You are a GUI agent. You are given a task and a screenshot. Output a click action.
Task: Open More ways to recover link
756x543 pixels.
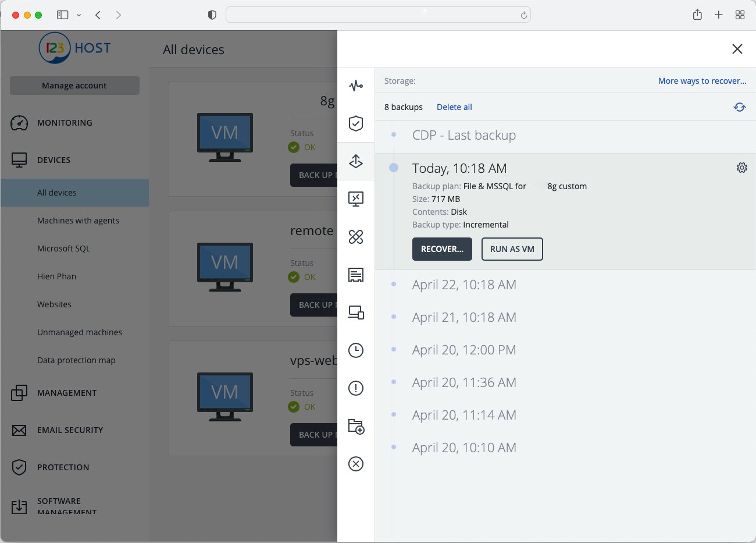tap(702, 81)
